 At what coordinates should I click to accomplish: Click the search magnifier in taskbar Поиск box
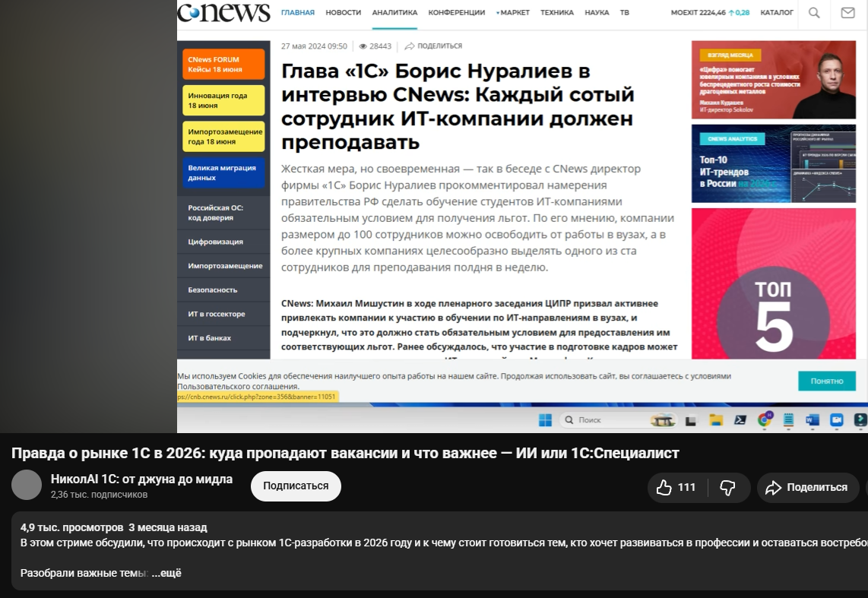pos(569,420)
